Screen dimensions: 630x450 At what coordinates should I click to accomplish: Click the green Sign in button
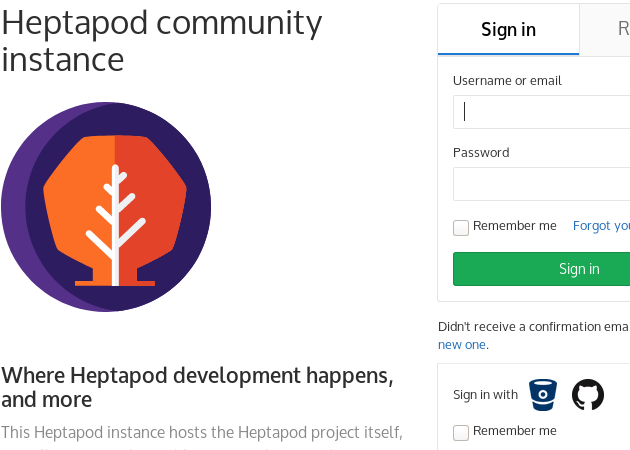click(x=542, y=269)
